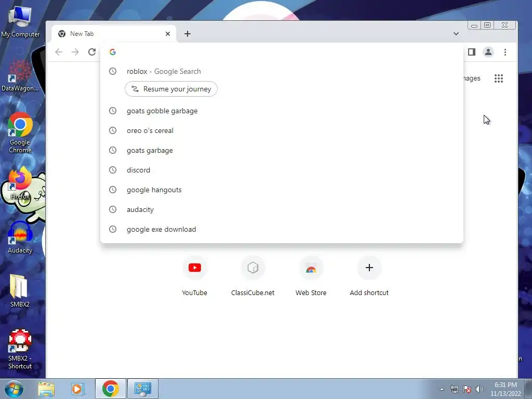Open the YouTube shortcut tile
Viewport: 532px width, 399px height.
(194, 276)
